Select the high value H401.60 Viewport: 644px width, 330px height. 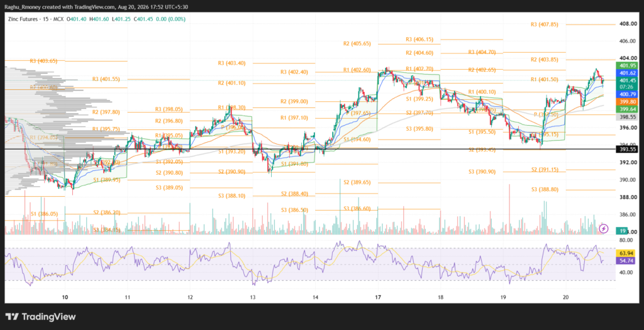tap(100, 19)
